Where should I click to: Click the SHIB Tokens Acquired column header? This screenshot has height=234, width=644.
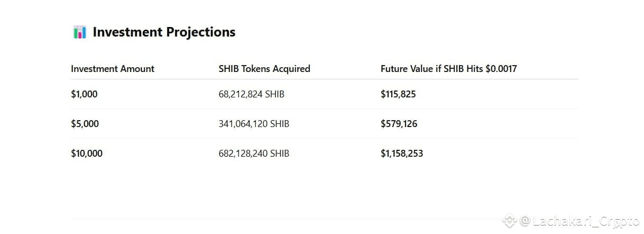point(264,69)
